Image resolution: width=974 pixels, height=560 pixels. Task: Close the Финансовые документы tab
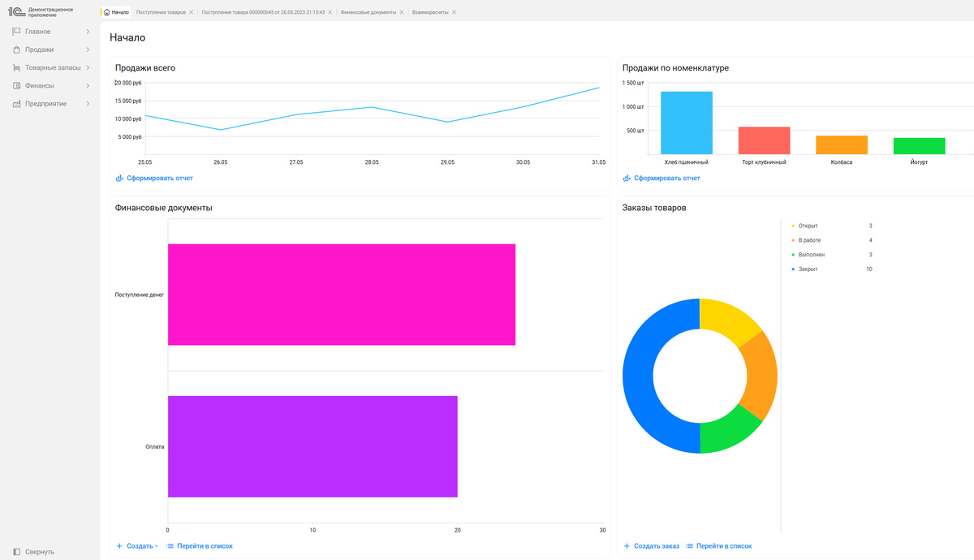(402, 12)
